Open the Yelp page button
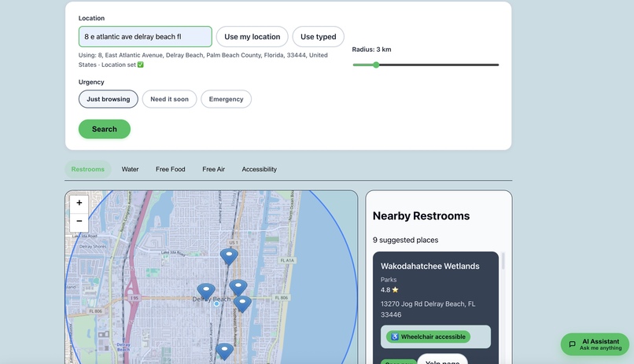Screen dimensions: 634x364 click(442, 359)
